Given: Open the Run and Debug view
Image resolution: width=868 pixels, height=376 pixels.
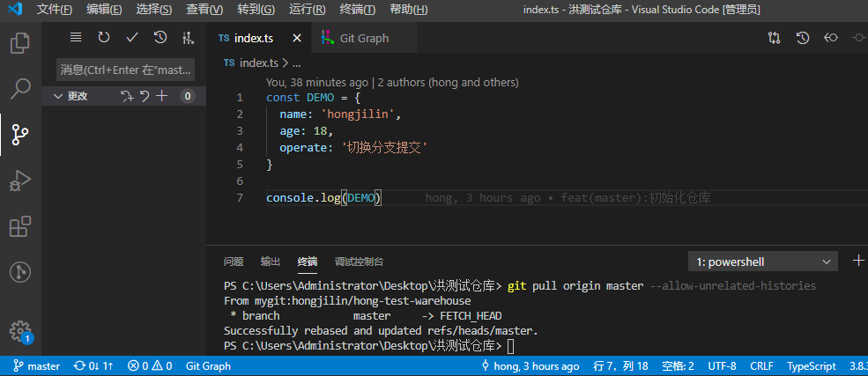Looking at the screenshot, I should point(20,181).
